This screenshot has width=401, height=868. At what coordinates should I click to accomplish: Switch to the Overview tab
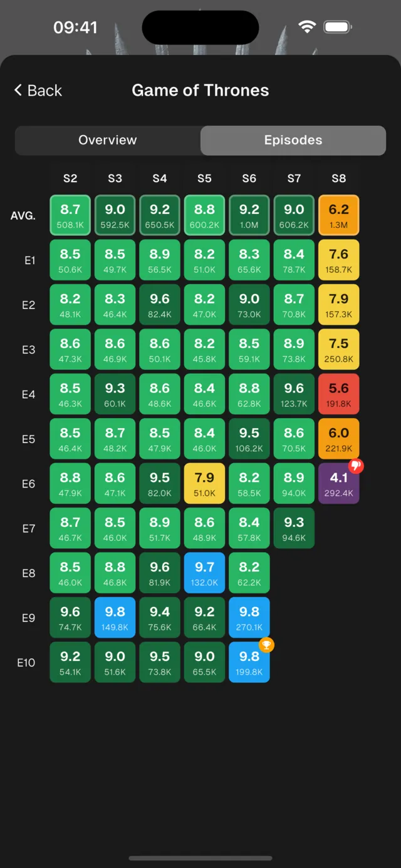108,140
